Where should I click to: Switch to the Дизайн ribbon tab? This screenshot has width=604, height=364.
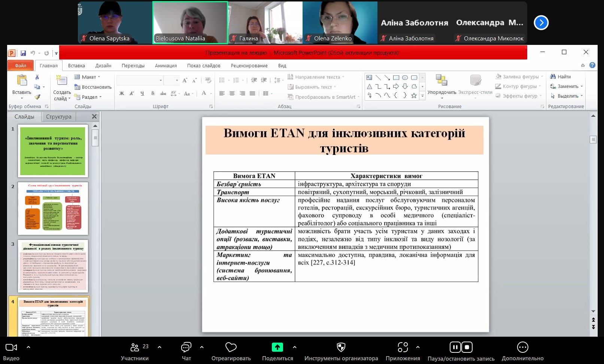point(103,65)
